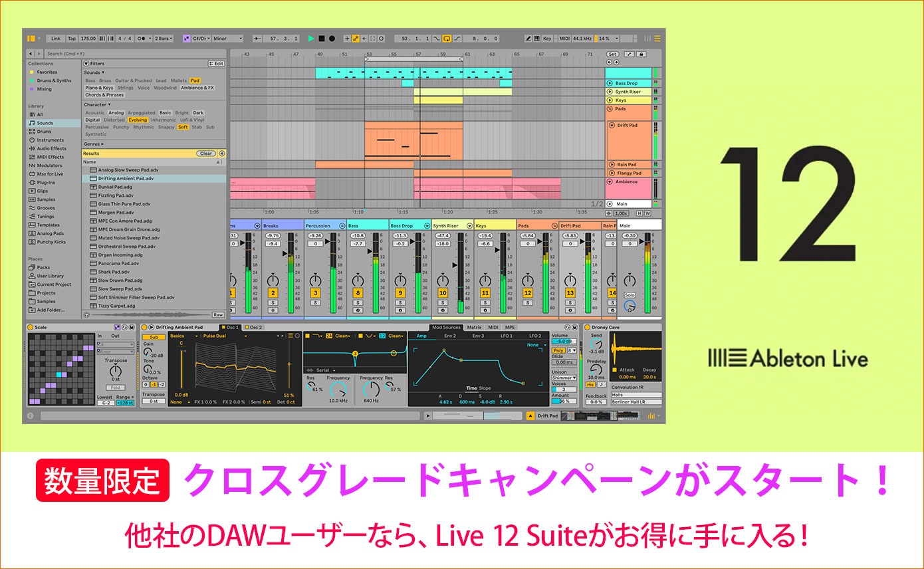Click the Key mapping mode button
The height and width of the screenshot is (569, 924).
[x=547, y=38]
